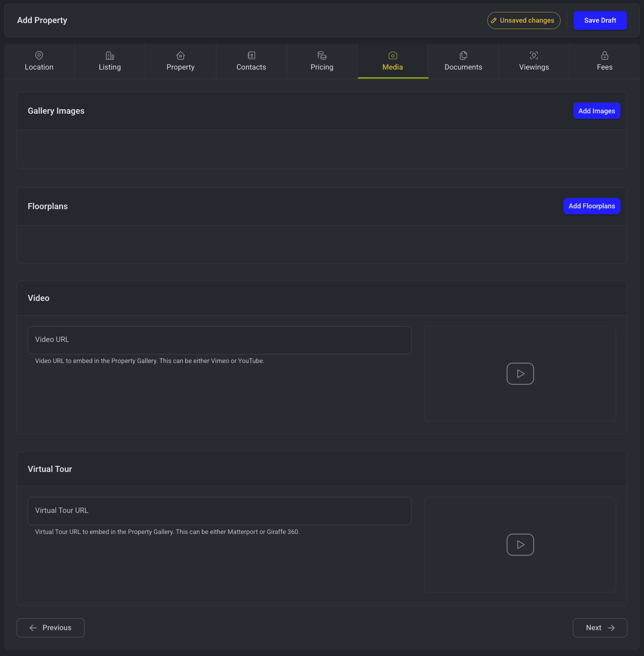Focus the Virtual Tour URL input field
The image size is (644, 656).
pyautogui.click(x=219, y=511)
